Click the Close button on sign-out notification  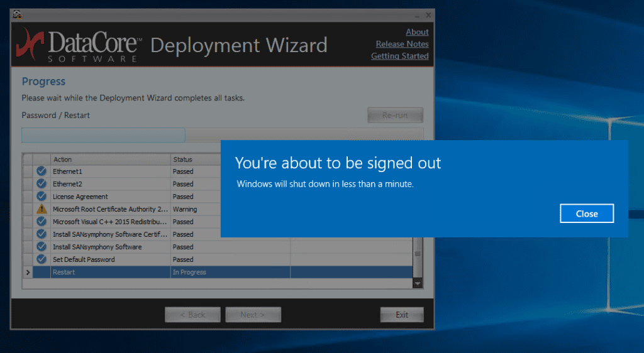click(x=586, y=214)
